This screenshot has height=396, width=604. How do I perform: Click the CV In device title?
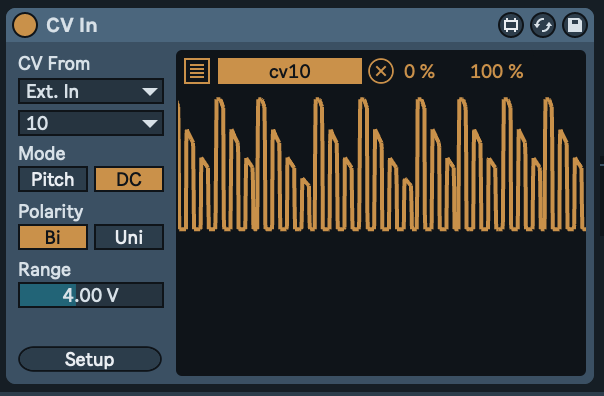point(72,25)
